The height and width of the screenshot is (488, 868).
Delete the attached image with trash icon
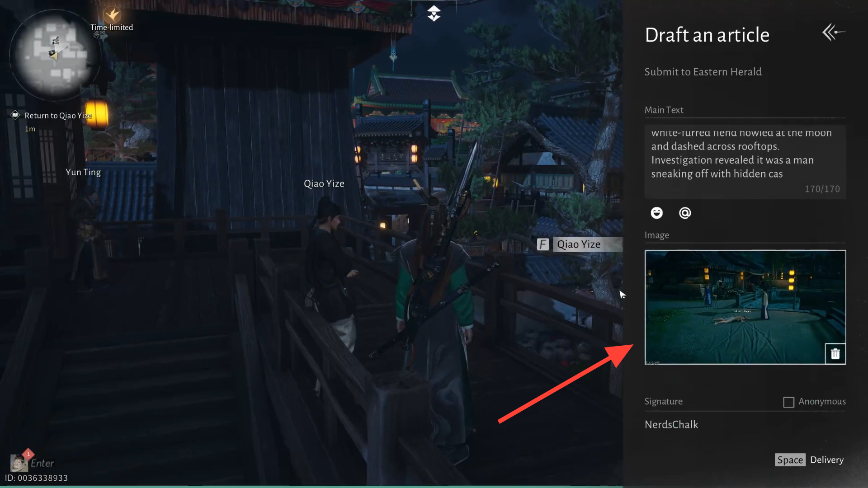835,354
